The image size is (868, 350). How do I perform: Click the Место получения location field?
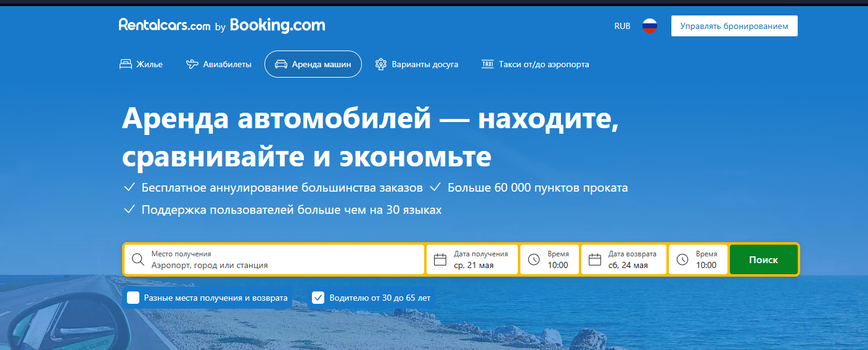pyautogui.click(x=274, y=259)
